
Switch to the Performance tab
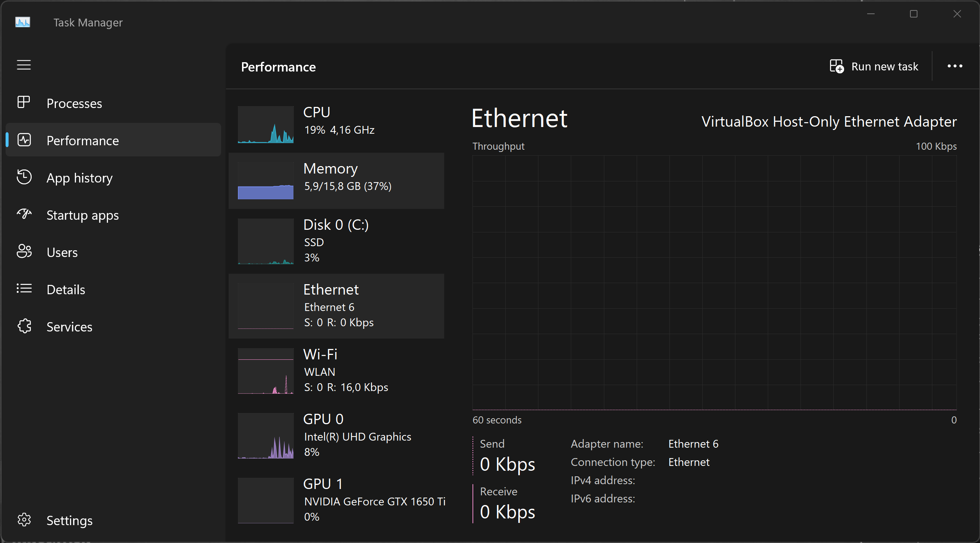82,140
